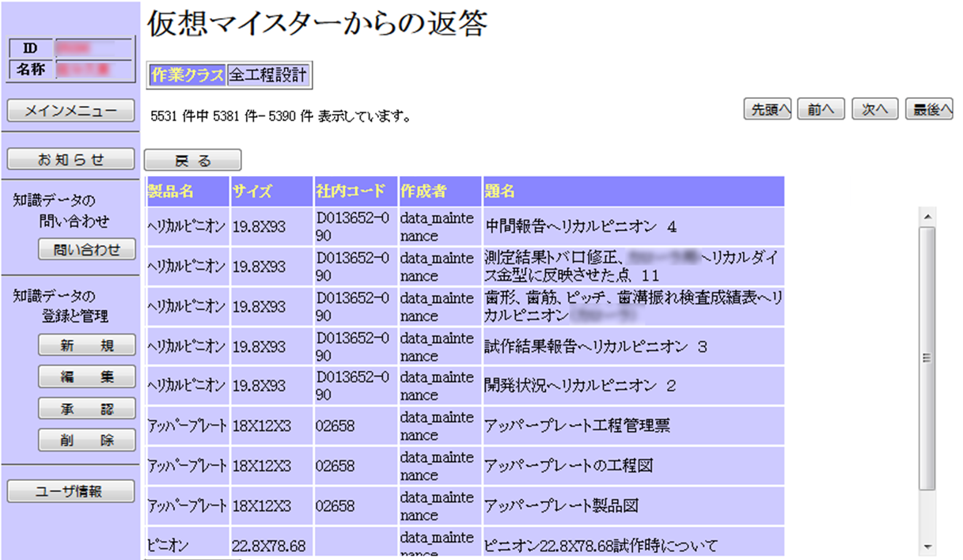Click the scrollbar down arrow
The height and width of the screenshot is (560, 963).
[x=927, y=547]
